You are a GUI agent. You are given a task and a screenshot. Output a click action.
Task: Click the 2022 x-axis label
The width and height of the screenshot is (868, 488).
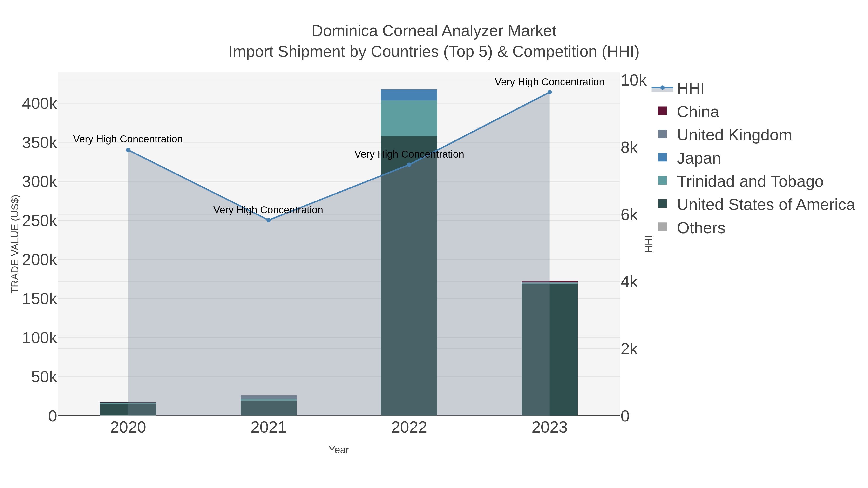tap(409, 428)
